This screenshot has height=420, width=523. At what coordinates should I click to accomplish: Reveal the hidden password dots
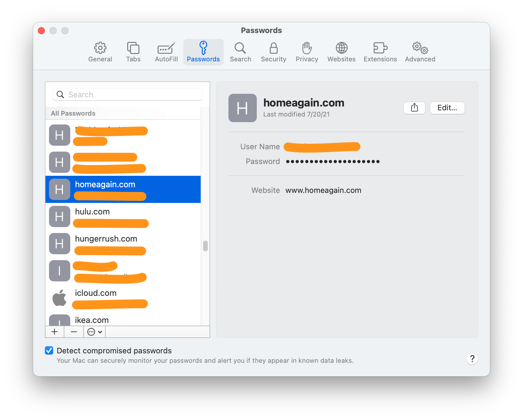[x=333, y=161]
